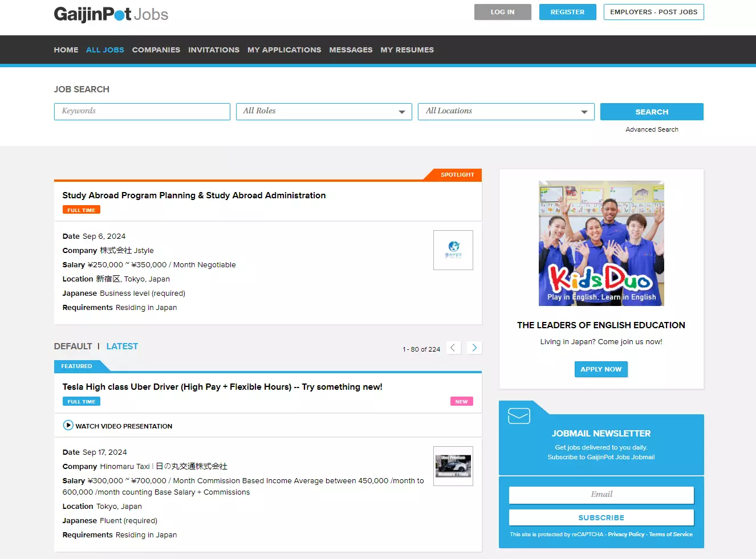The width and height of the screenshot is (756, 559).
Task: Switch to Latest sorting tab
Action: pos(122,346)
